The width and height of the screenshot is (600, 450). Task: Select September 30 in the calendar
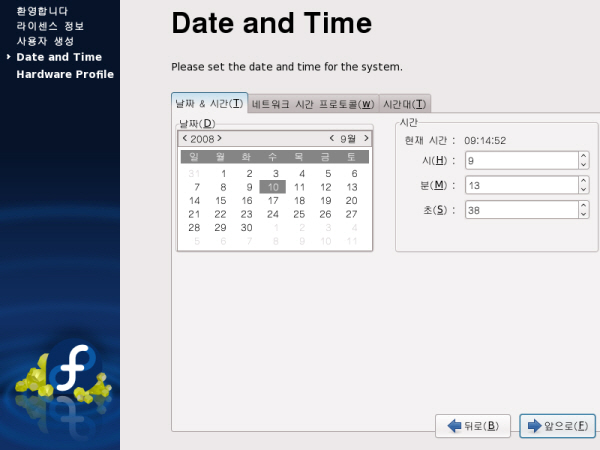246,228
